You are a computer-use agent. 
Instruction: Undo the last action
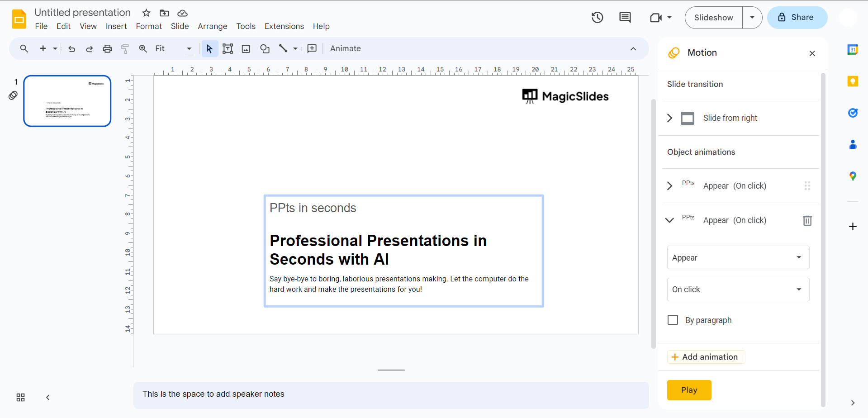(x=71, y=48)
